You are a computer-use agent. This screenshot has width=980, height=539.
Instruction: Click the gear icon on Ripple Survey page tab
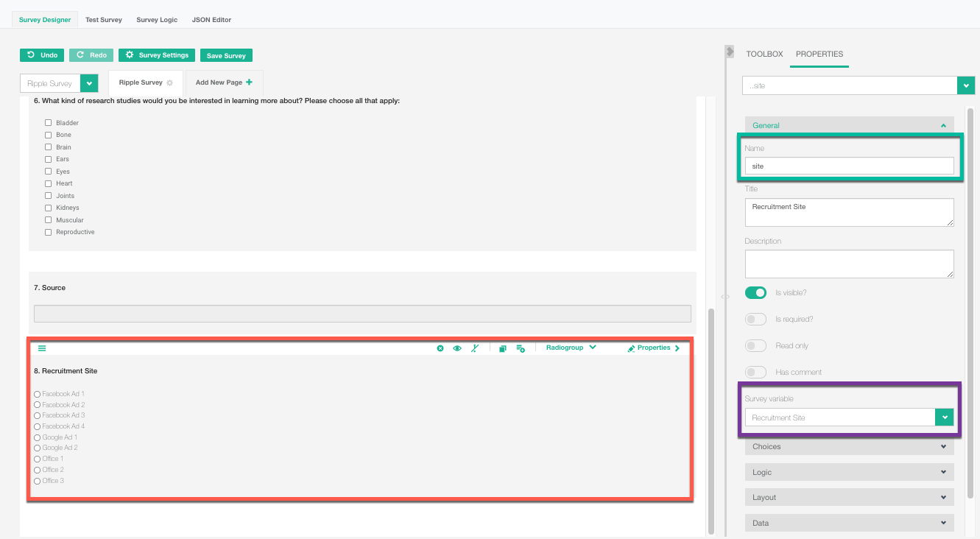tap(170, 83)
